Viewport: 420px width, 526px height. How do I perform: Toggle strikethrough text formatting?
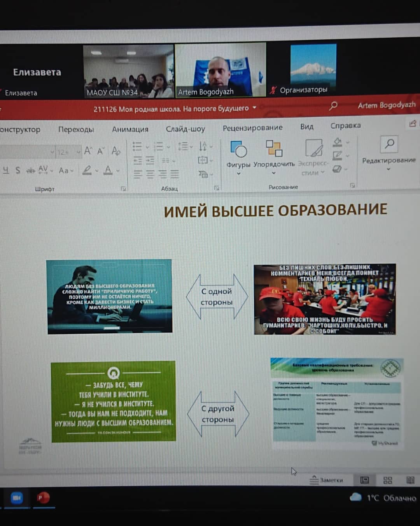point(31,170)
